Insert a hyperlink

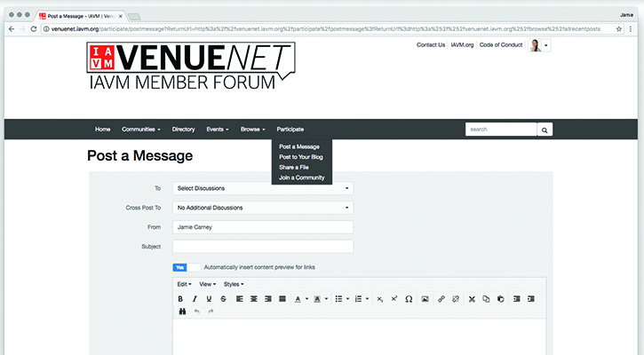click(441, 299)
